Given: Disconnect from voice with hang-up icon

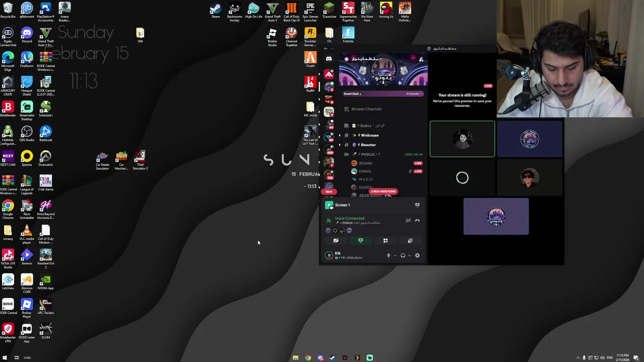Looking at the screenshot, I should pos(417,220).
